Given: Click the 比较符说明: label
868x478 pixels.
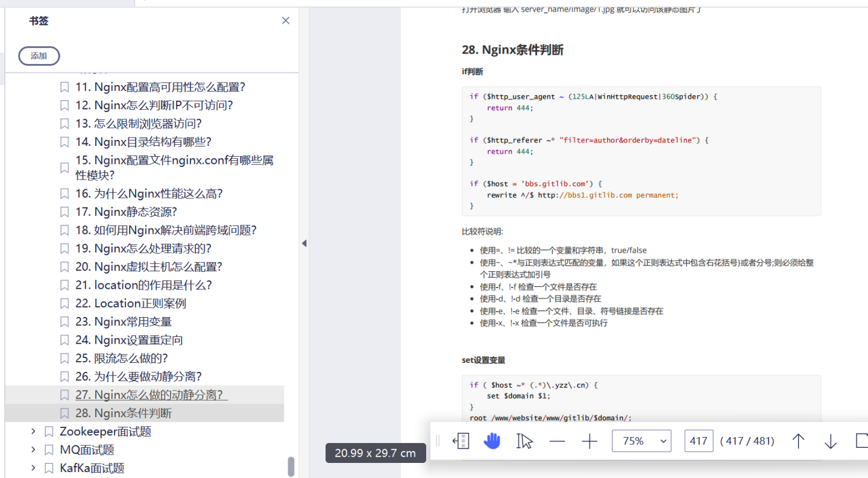Looking at the screenshot, I should click(x=482, y=231).
